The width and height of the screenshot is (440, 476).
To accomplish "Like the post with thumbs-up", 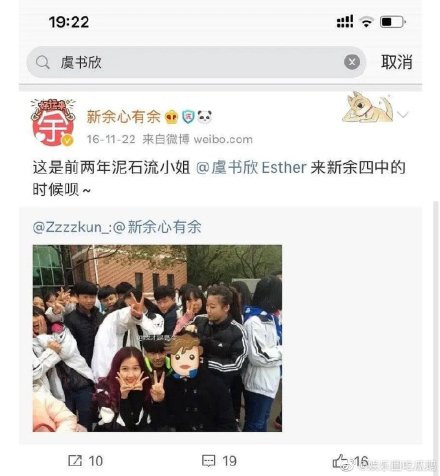I will click(350, 461).
